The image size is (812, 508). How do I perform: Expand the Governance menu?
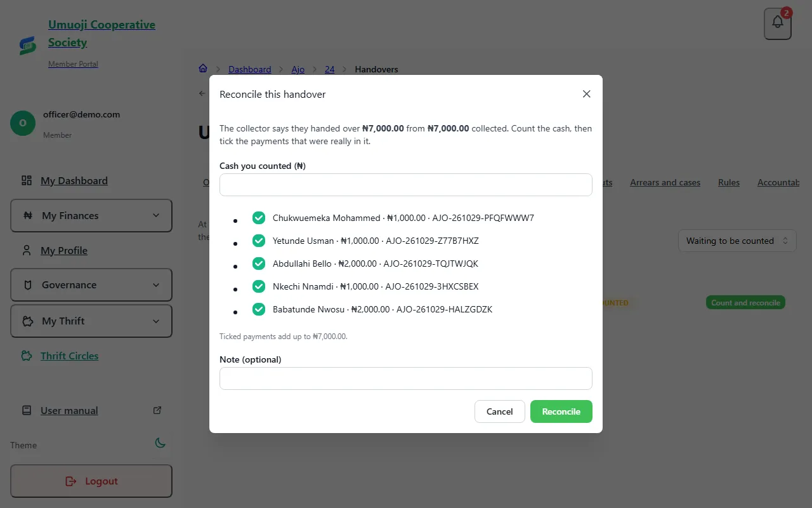91,284
